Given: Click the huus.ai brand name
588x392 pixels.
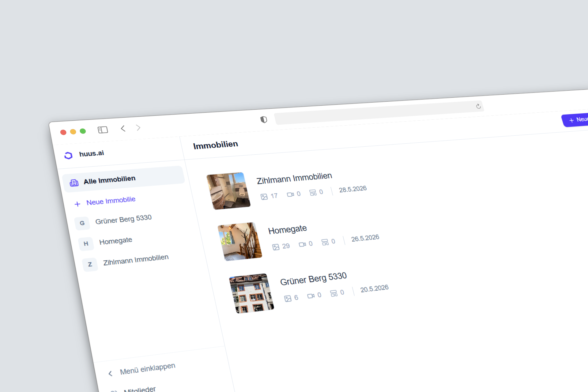Looking at the screenshot, I should coord(92,153).
